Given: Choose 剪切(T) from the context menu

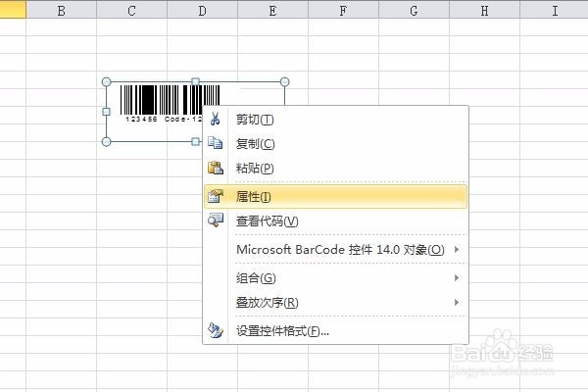Looking at the screenshot, I should [x=335, y=120].
